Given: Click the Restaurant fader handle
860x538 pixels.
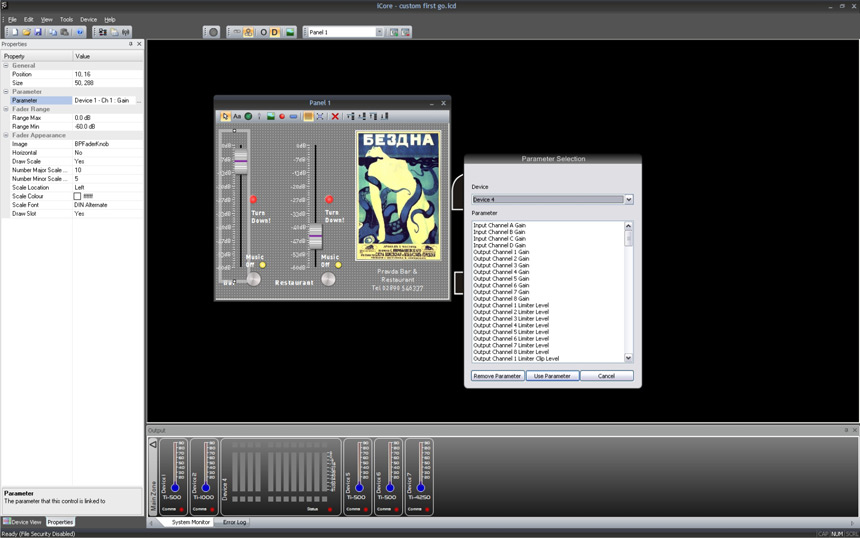Looking at the screenshot, I should tap(315, 237).
